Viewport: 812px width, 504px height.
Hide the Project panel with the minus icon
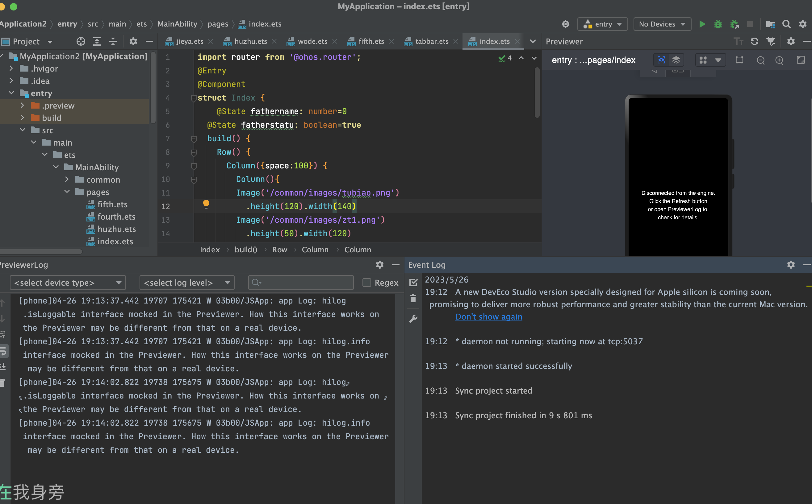pyautogui.click(x=149, y=41)
